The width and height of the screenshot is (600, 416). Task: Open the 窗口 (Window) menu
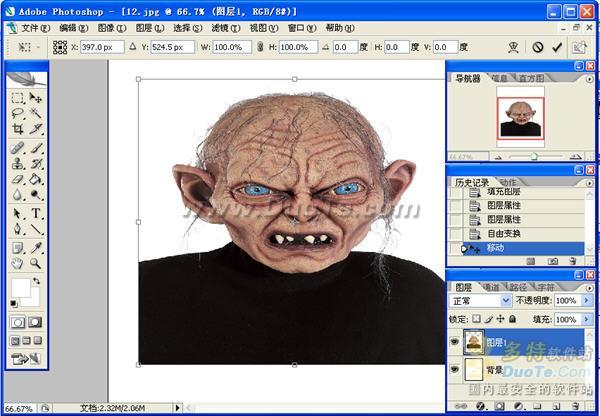302,28
